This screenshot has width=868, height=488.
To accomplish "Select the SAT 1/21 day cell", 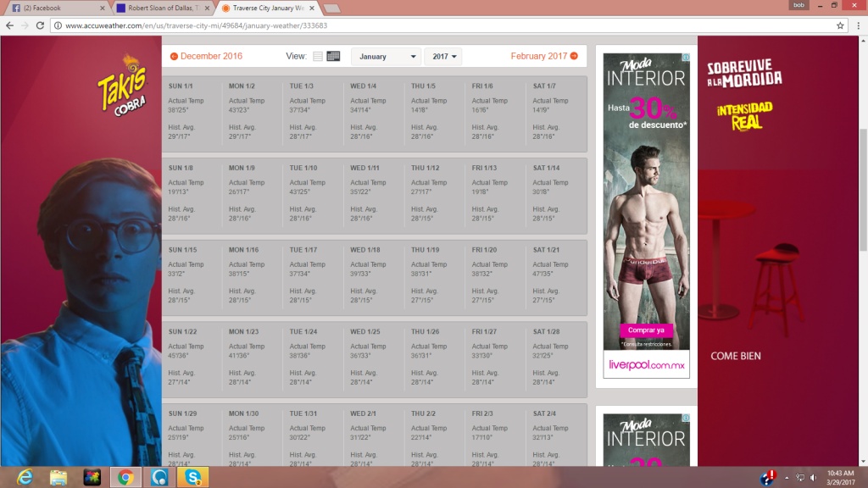I will pos(556,277).
